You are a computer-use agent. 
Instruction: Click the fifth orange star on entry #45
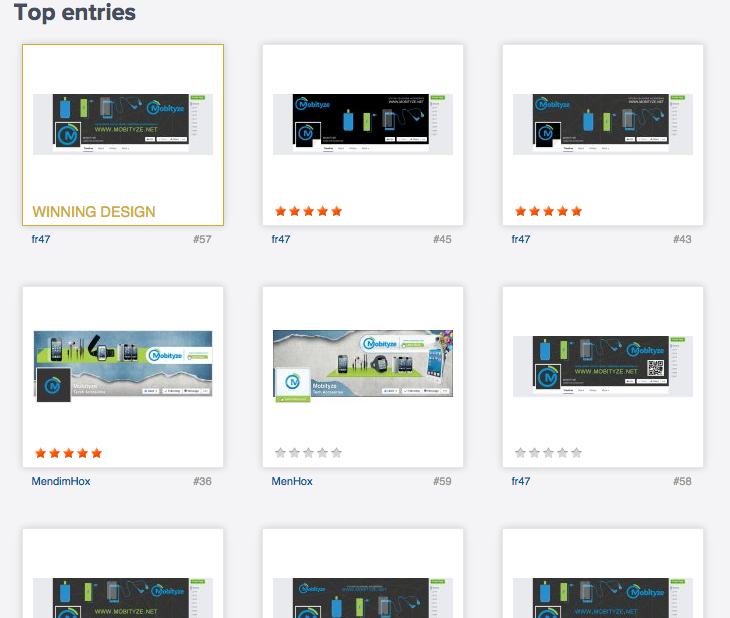coord(337,211)
